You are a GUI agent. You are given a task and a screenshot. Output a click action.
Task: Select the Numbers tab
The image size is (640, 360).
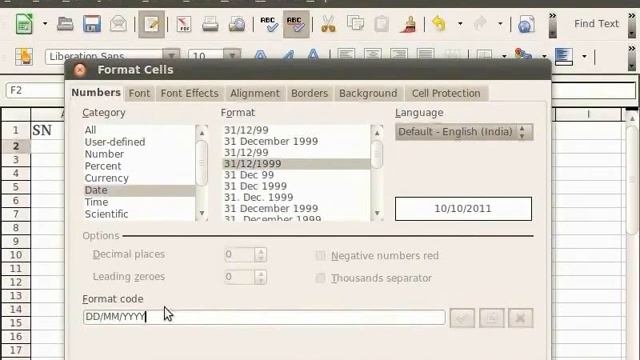click(x=96, y=93)
